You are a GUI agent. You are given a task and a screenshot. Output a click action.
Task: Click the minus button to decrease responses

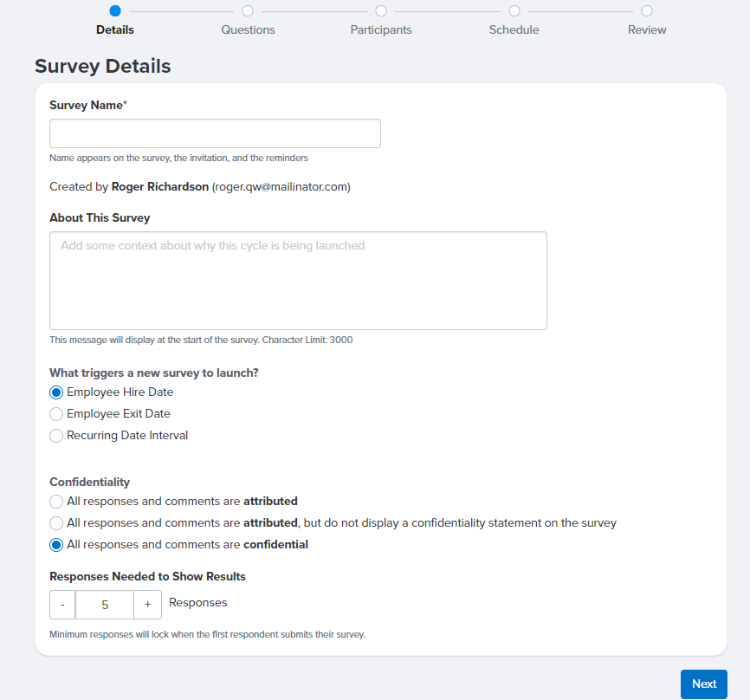(61, 604)
